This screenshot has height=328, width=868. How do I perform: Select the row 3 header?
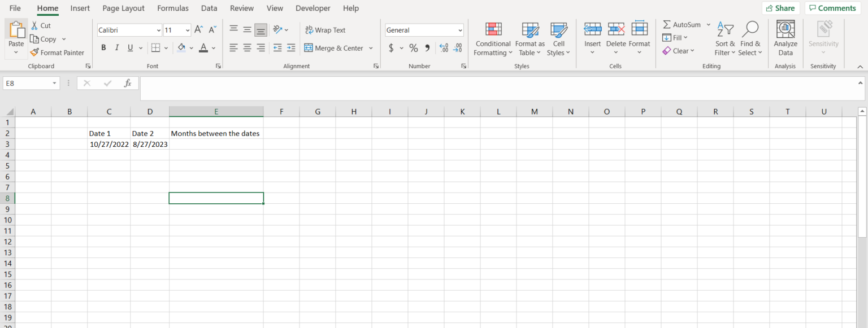coord(7,144)
